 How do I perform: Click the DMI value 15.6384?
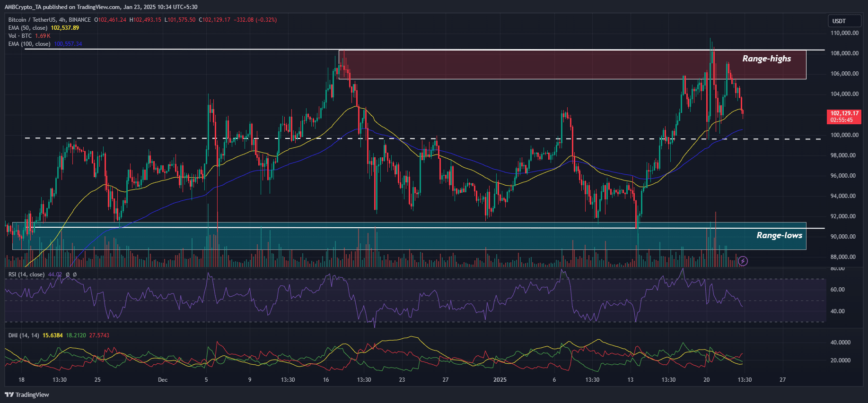pos(53,335)
